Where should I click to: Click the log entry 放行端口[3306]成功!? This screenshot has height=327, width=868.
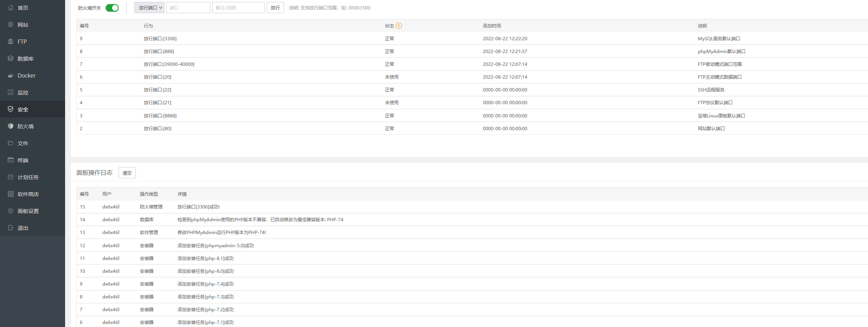click(x=199, y=207)
